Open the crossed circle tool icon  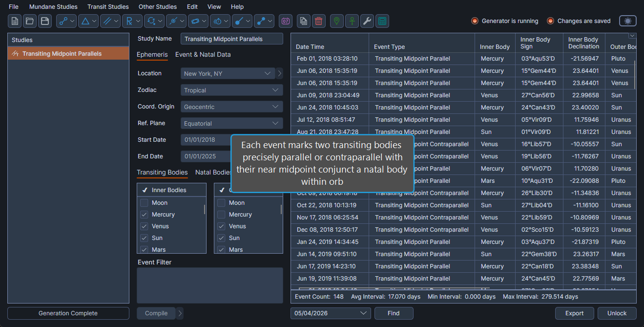click(x=176, y=21)
